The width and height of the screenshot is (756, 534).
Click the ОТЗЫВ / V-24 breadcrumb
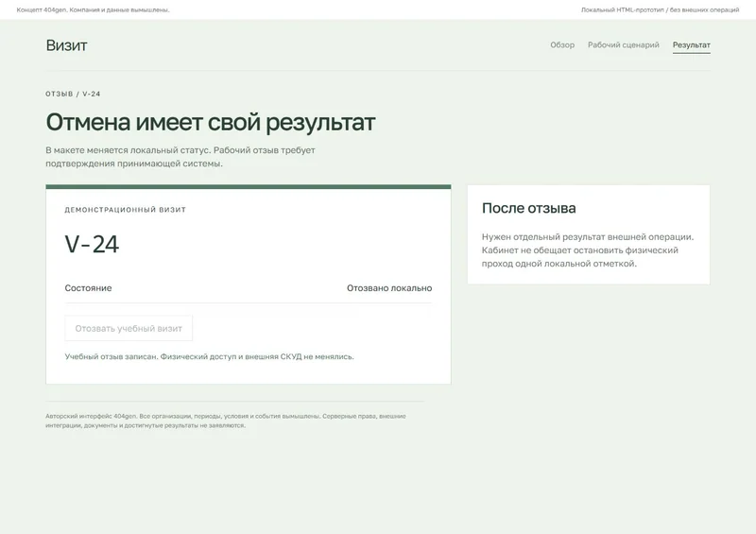(x=73, y=95)
